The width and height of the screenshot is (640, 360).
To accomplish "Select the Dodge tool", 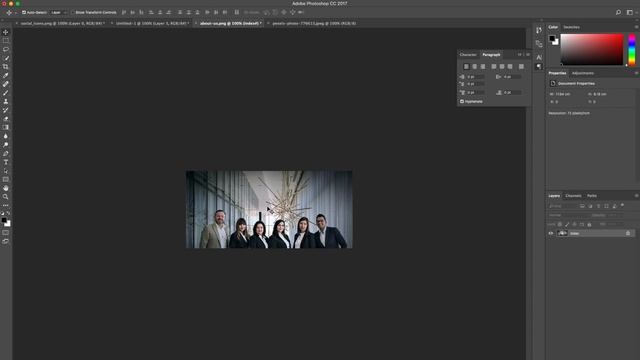I will (6, 144).
